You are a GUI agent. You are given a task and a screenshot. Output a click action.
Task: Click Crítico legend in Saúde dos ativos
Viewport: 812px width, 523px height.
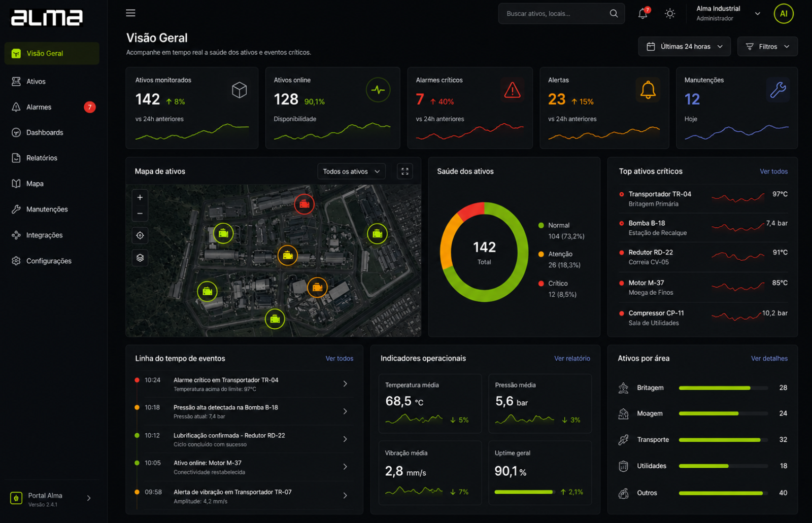click(x=557, y=289)
